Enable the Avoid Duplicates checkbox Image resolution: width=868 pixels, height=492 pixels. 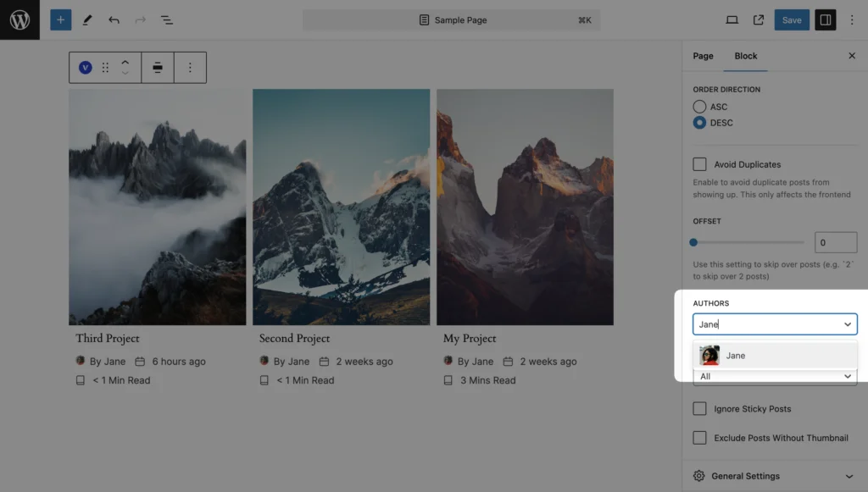coord(699,164)
